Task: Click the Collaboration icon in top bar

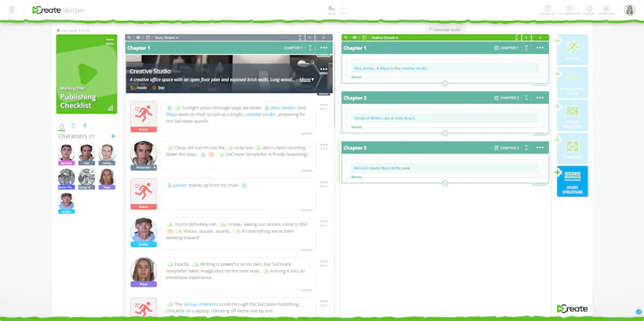Action: [x=569, y=10]
